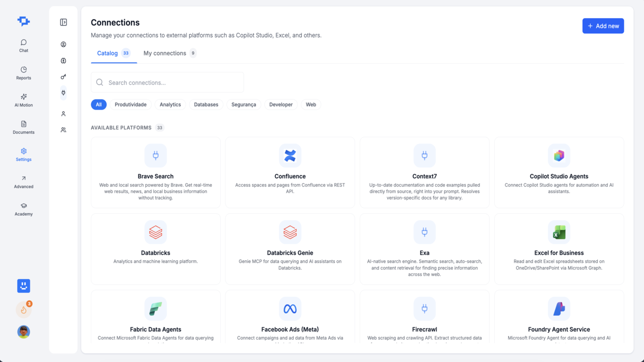Image resolution: width=644 pixels, height=362 pixels.
Task: Filter platforms by Developer
Action: [281, 105]
